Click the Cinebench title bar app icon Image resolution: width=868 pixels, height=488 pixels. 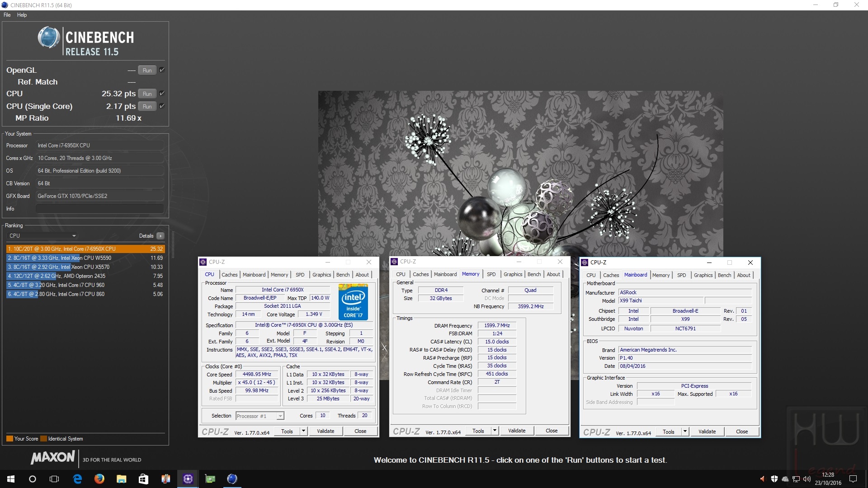point(5,5)
